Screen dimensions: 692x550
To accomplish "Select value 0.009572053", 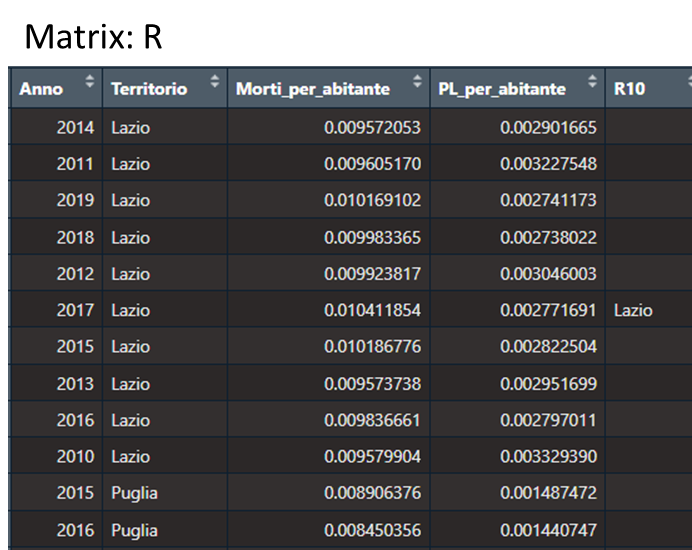I will (x=372, y=128).
